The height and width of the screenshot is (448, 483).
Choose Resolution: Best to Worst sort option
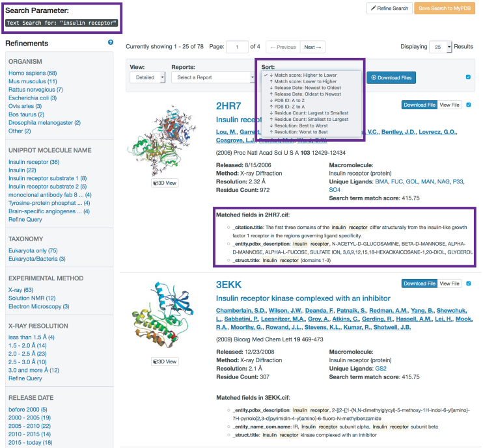[x=301, y=125]
